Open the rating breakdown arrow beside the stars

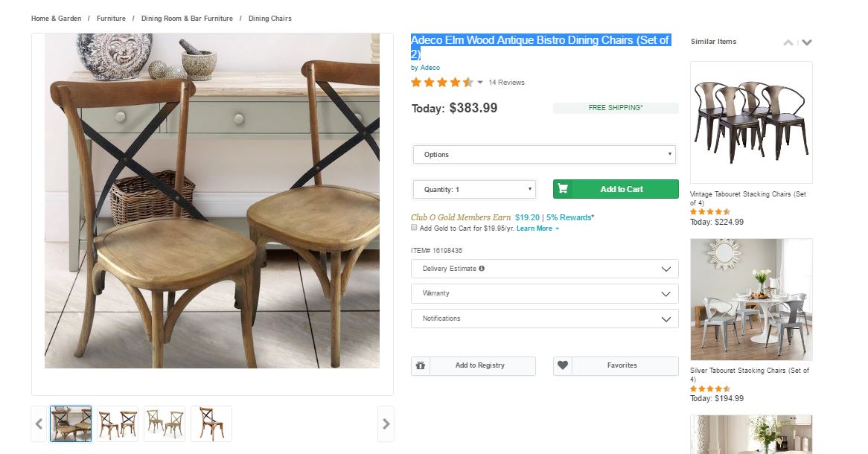click(x=480, y=83)
